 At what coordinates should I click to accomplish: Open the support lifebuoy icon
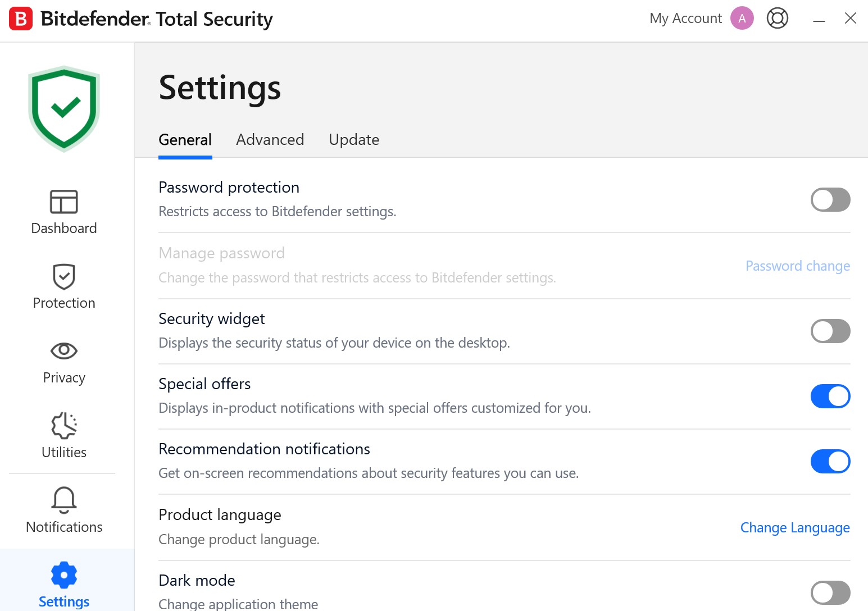pos(778,19)
